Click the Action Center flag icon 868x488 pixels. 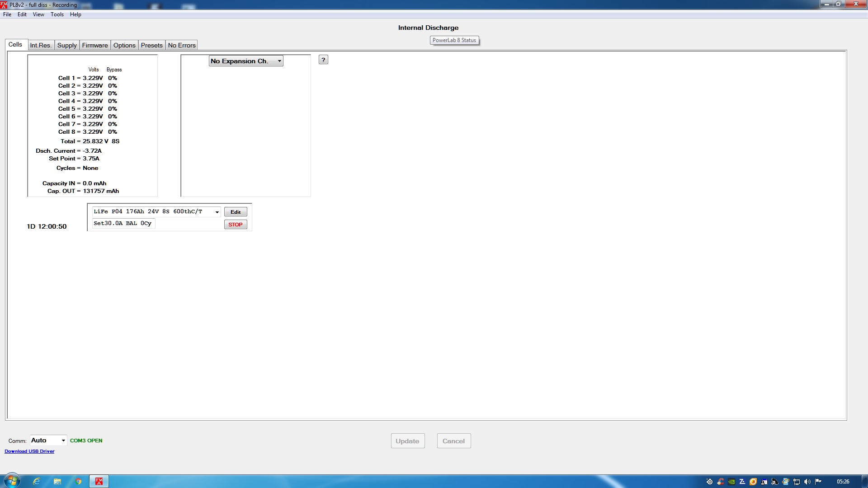[x=818, y=482]
